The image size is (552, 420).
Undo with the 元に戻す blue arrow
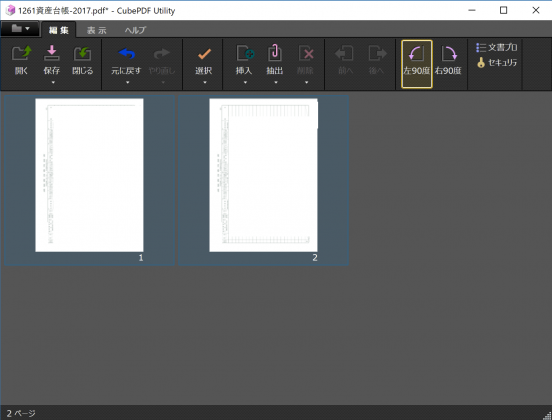click(x=126, y=54)
